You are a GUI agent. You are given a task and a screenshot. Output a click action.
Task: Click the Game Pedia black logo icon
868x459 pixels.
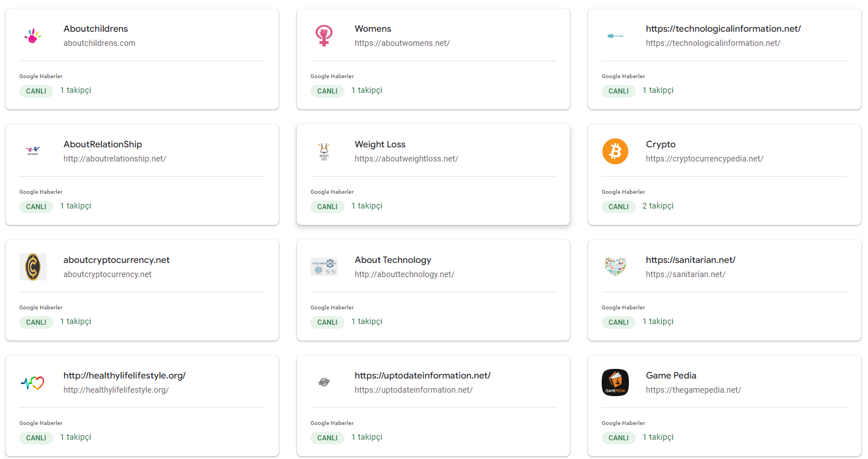coord(615,382)
